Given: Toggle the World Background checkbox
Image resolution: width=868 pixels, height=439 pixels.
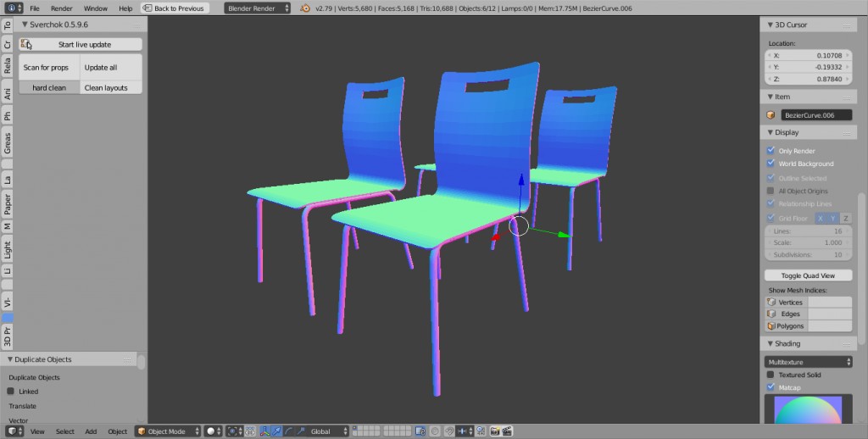Looking at the screenshot, I should pyautogui.click(x=771, y=164).
